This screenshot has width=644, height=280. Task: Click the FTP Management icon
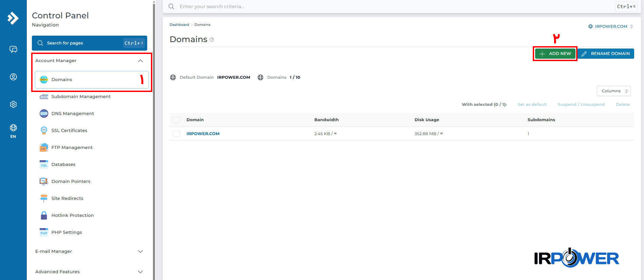(44, 148)
